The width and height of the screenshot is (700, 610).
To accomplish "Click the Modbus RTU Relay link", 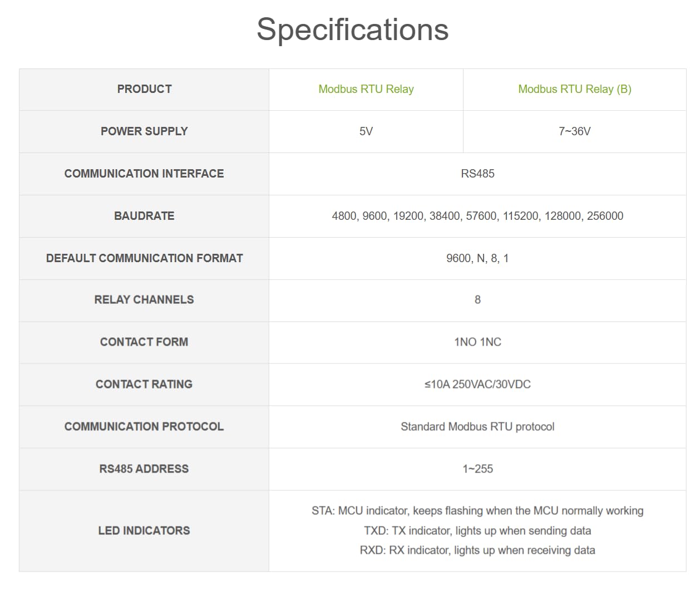I will (x=366, y=89).
